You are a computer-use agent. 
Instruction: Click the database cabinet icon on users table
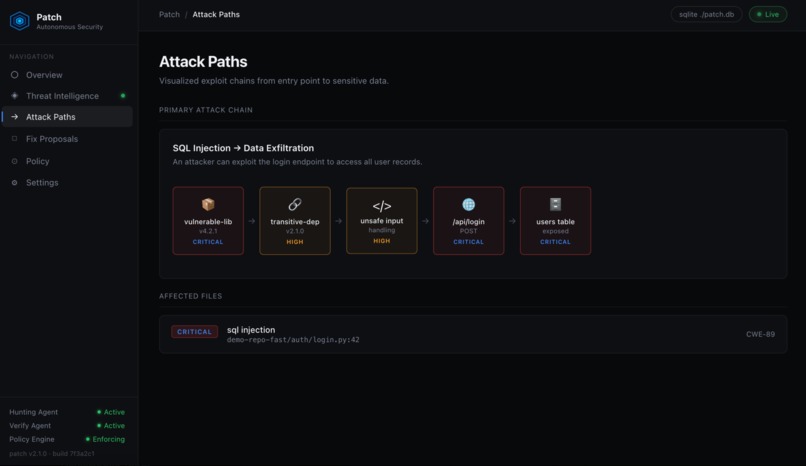[555, 204]
